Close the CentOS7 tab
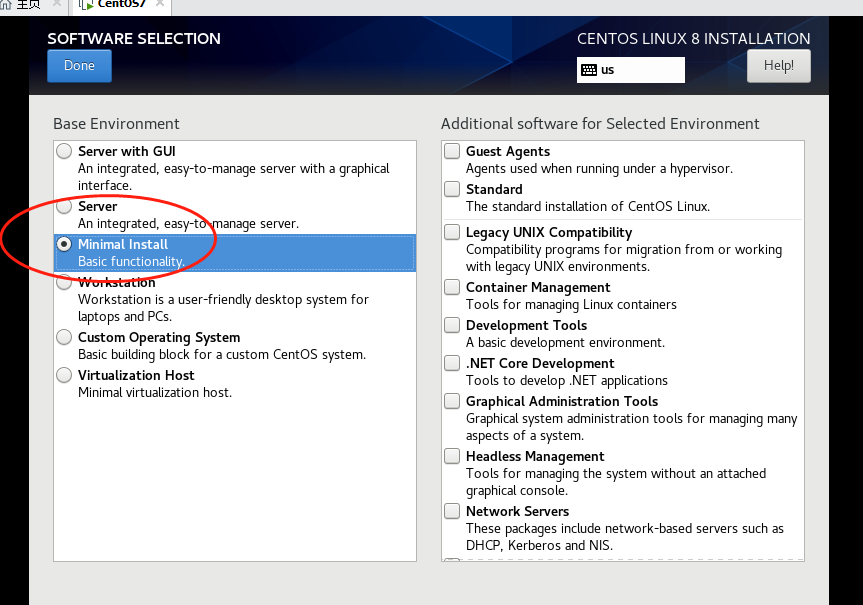 (160, 4)
